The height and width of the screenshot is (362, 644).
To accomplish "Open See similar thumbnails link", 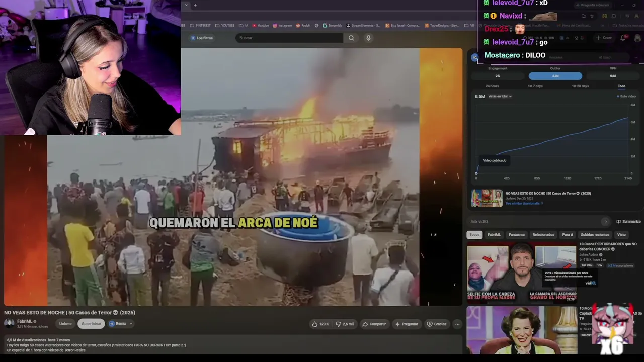I will pyautogui.click(x=523, y=203).
